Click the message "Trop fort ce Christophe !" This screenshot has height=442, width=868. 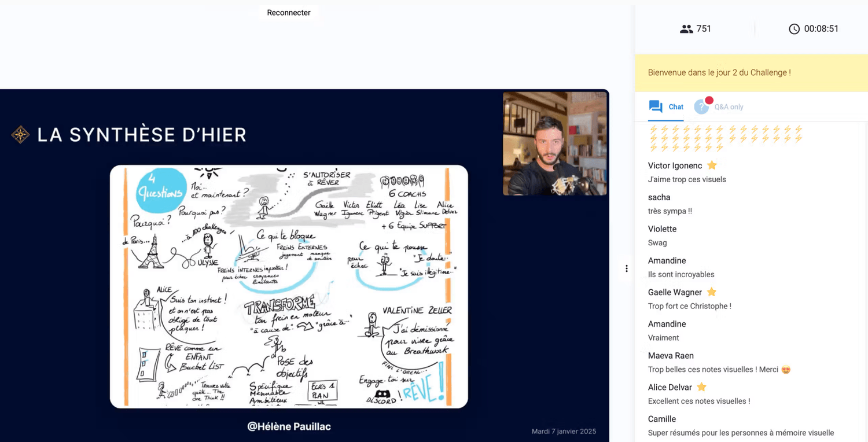pyautogui.click(x=690, y=306)
